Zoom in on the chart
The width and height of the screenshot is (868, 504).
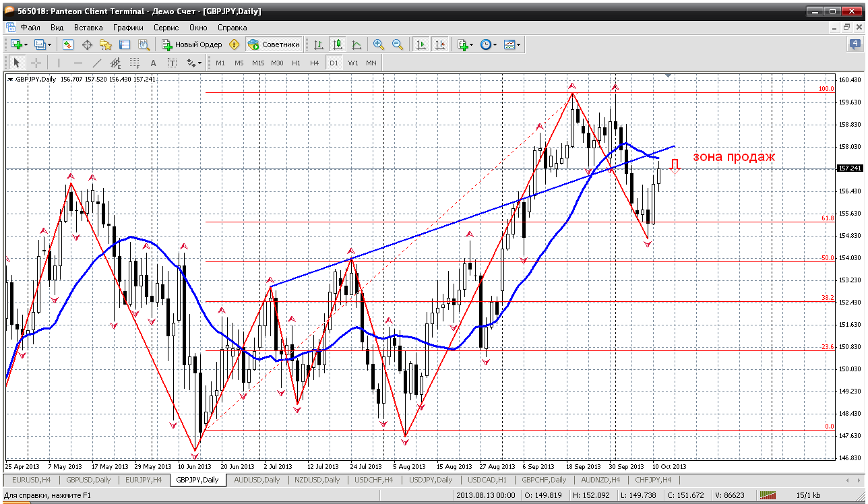(x=379, y=44)
